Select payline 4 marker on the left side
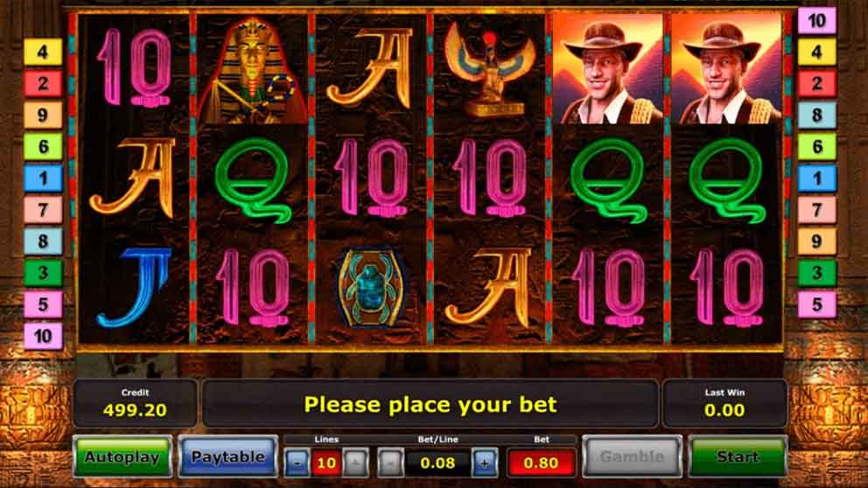The width and height of the screenshot is (868, 488). pos(43,52)
